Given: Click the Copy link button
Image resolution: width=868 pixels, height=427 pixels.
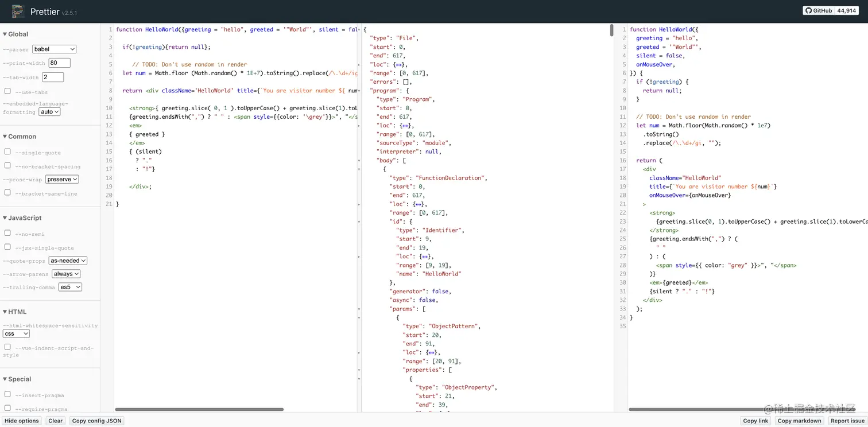Looking at the screenshot, I should 755,421.
